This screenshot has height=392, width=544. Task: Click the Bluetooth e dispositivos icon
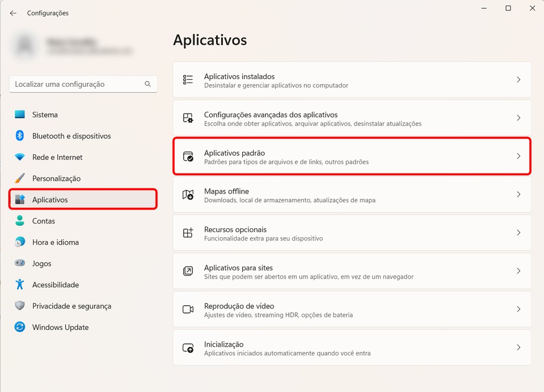pos(20,136)
